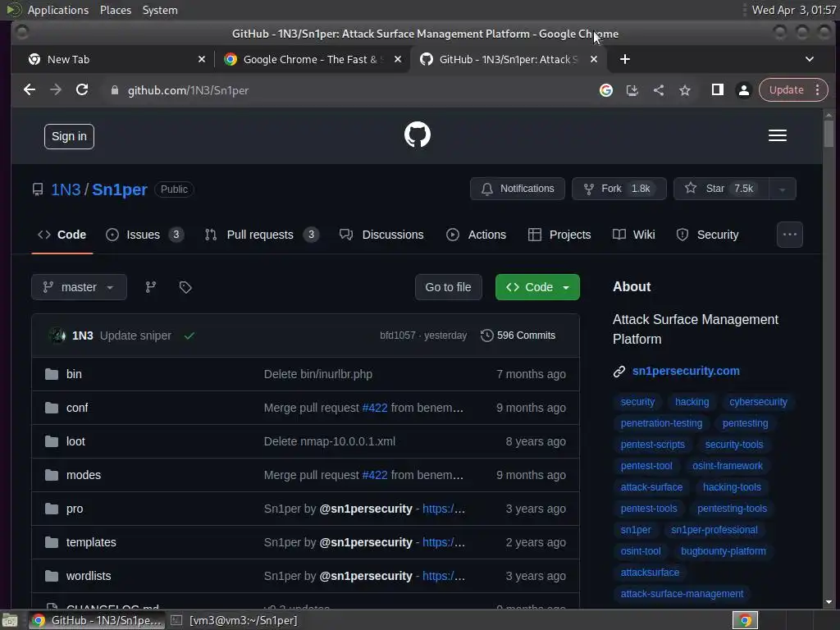Click the green commit status checkmark
The height and width of the screenshot is (630, 840).
(x=189, y=336)
